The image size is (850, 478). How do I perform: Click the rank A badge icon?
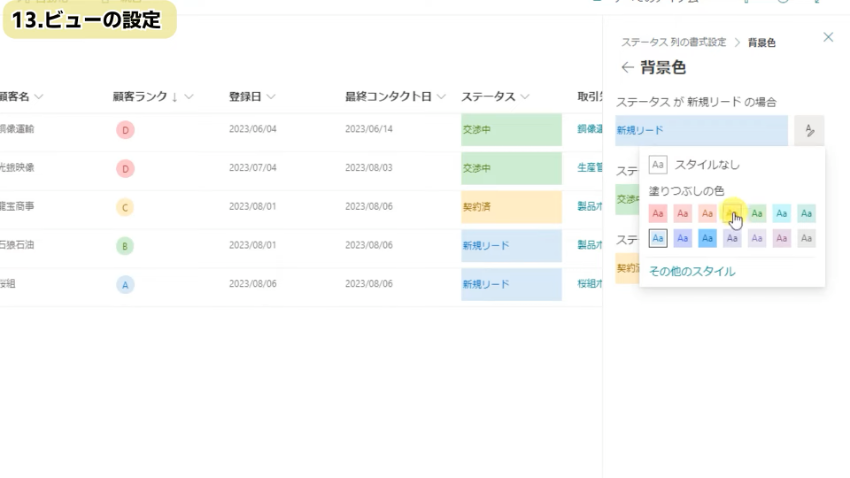(x=125, y=284)
